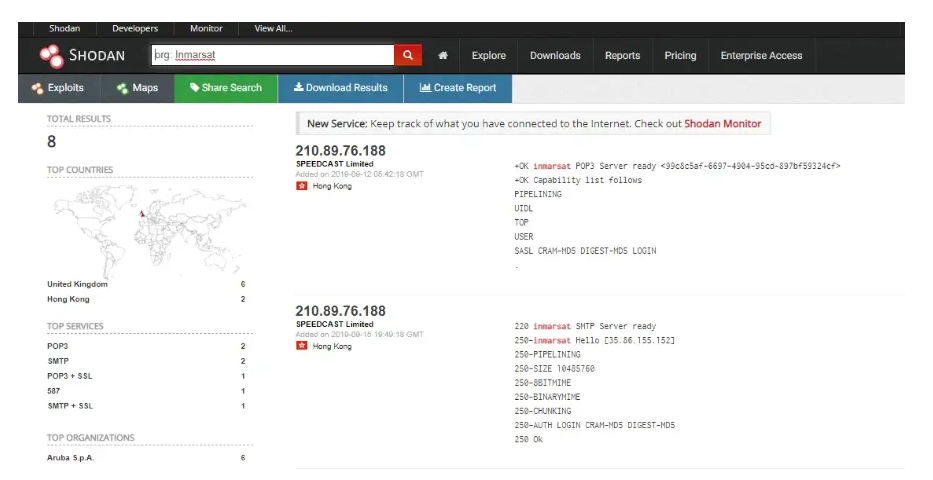Click '250-PIPELINING' banner line
Image resolution: width=933 pixels, height=480 pixels.
point(547,354)
